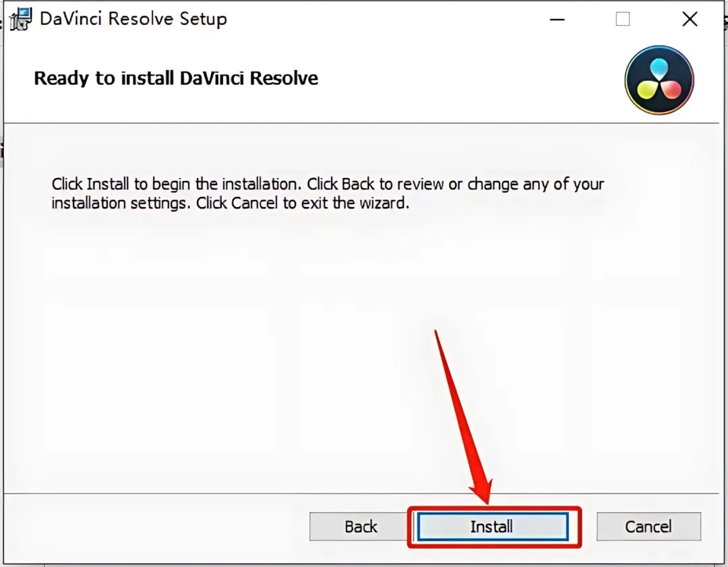This screenshot has width=728, height=567.
Task: Click the cyan dot in the Resolve logo
Action: point(659,68)
